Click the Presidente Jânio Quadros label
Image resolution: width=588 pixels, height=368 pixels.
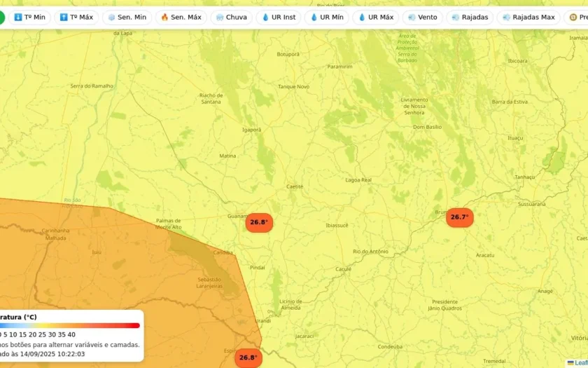[444, 305]
